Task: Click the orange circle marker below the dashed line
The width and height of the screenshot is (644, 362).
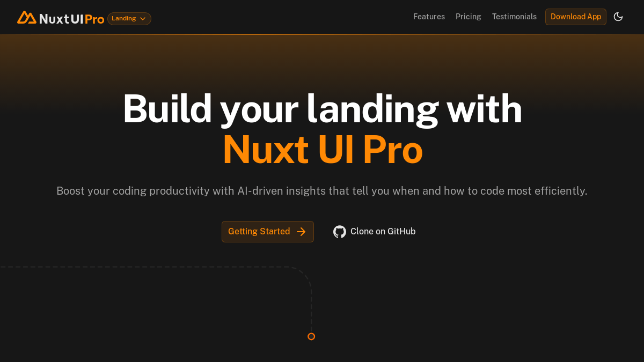Action: (311, 336)
